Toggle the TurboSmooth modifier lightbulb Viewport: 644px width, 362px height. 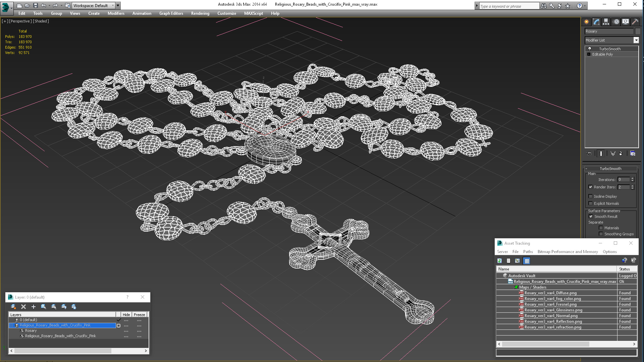tap(590, 49)
